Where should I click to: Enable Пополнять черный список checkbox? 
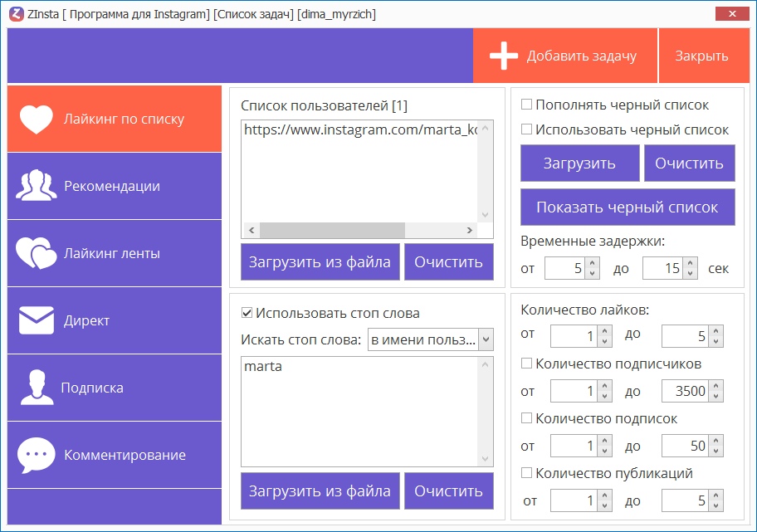pyautogui.click(x=526, y=105)
